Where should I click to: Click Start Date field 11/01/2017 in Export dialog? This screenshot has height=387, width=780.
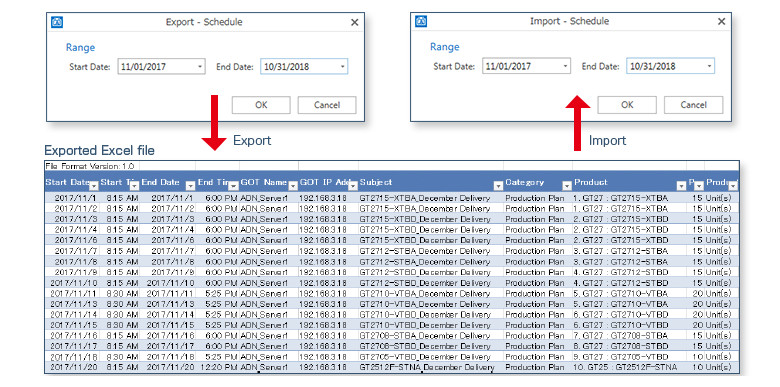click(162, 67)
